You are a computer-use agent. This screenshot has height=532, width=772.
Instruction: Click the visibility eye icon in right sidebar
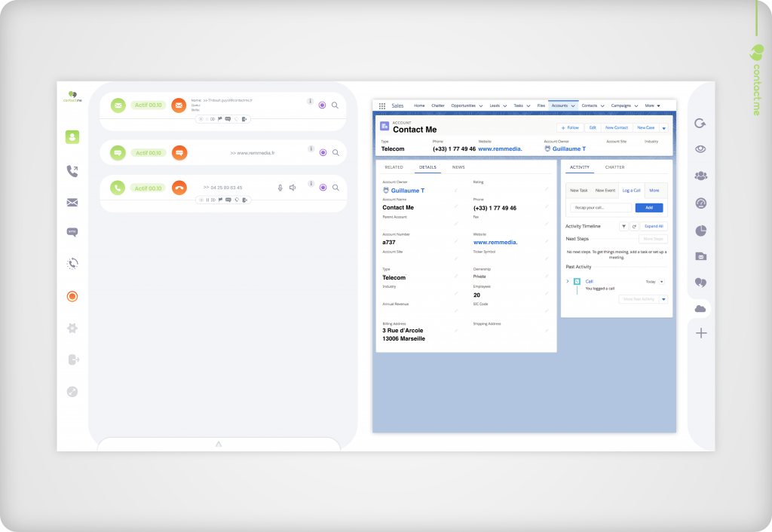coord(700,149)
